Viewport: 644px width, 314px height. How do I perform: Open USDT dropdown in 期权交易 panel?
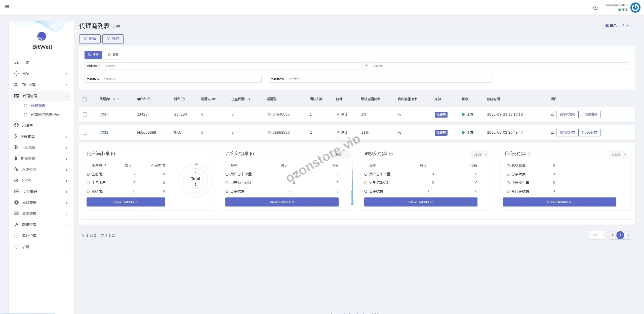click(x=479, y=155)
